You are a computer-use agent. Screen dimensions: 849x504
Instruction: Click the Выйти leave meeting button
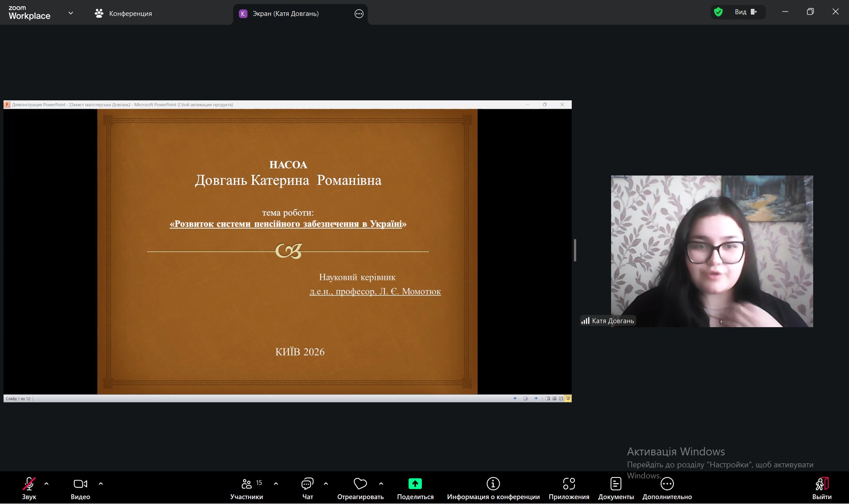pyautogui.click(x=822, y=484)
